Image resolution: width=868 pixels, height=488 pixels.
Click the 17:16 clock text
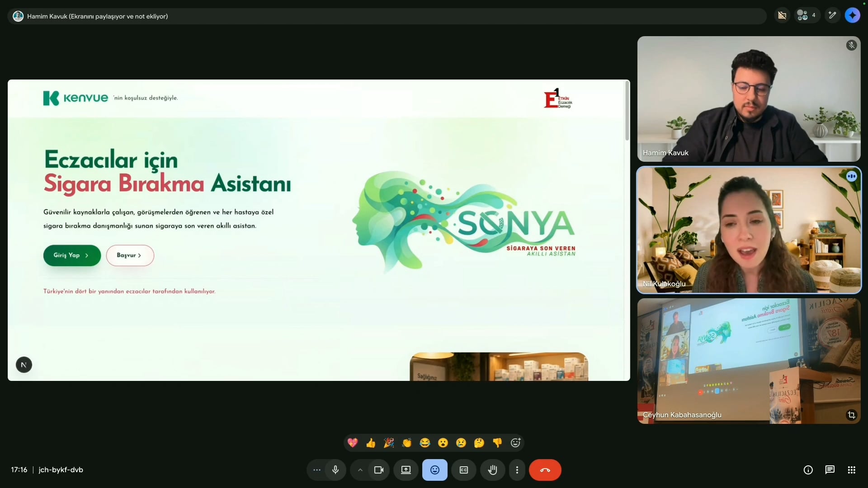pyautogui.click(x=19, y=470)
